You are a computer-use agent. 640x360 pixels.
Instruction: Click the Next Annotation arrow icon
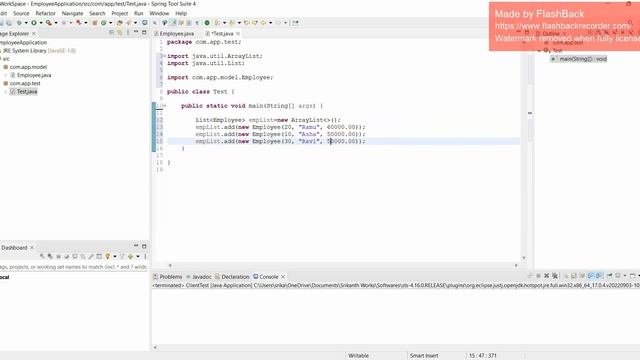point(217,23)
